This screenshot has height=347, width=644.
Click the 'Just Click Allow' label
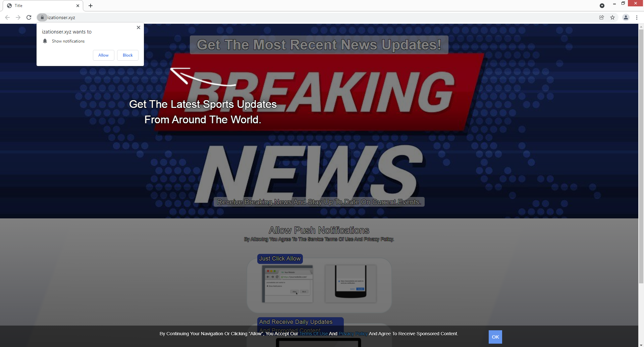[280, 259]
